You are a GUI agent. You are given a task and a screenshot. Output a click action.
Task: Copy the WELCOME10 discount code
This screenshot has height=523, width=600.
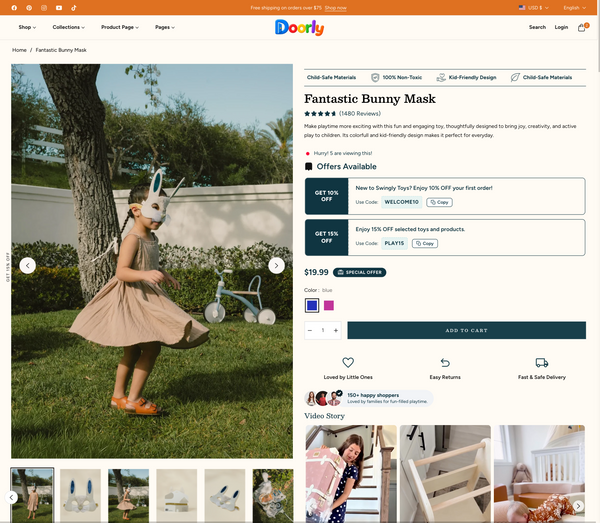439,202
